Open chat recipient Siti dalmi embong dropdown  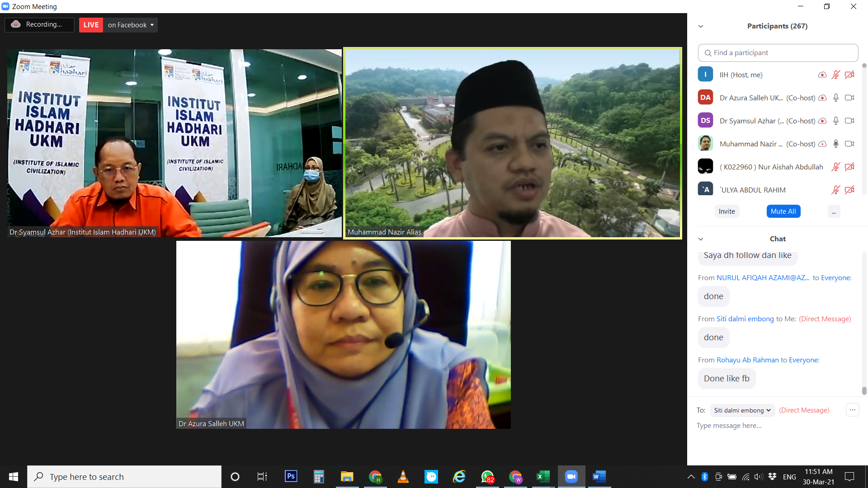tap(742, 410)
